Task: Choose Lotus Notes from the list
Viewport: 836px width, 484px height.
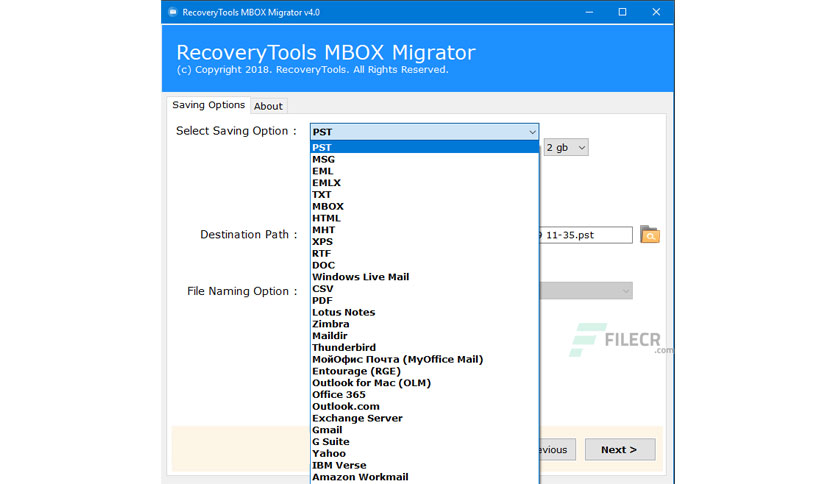Action: point(424,312)
